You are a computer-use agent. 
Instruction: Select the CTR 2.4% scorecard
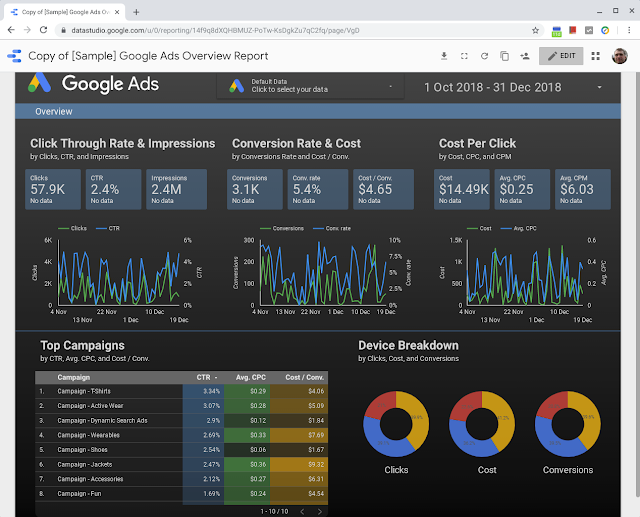click(x=113, y=189)
